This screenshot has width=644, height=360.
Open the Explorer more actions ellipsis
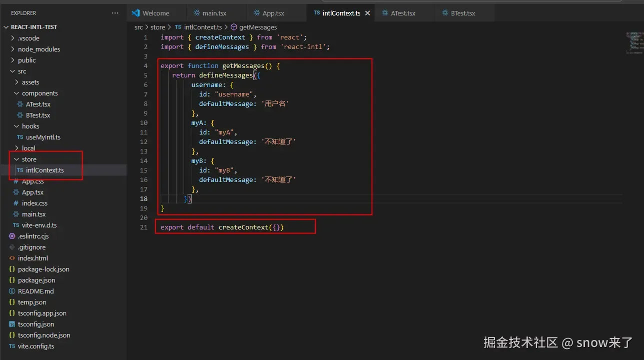click(x=115, y=13)
